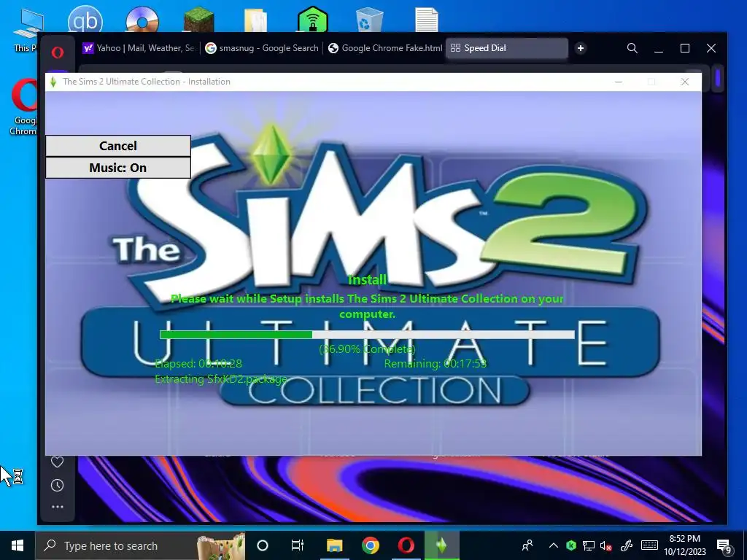Expand hidden system tray icons chevron
The height and width of the screenshot is (560, 747).
point(554,545)
